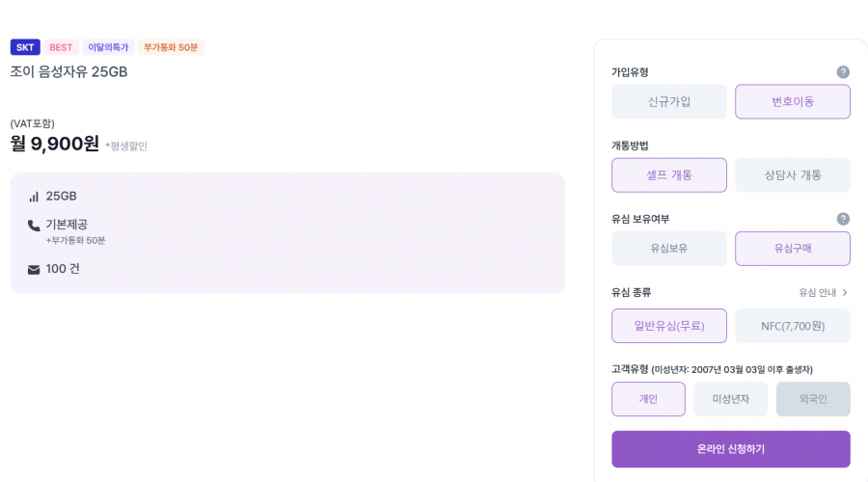Click the envelope icon beside 100 건
Image resolution: width=868 pixels, height=482 pixels.
(34, 270)
